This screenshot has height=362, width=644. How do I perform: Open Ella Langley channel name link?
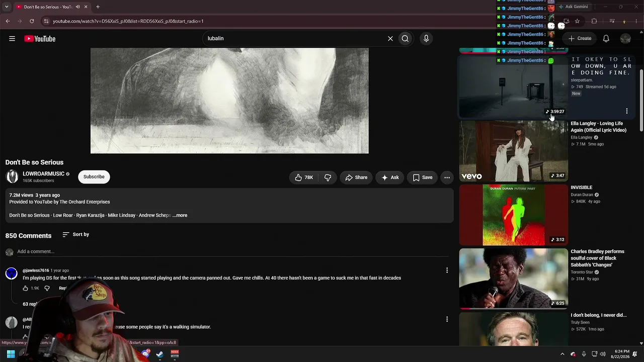pos(582,137)
